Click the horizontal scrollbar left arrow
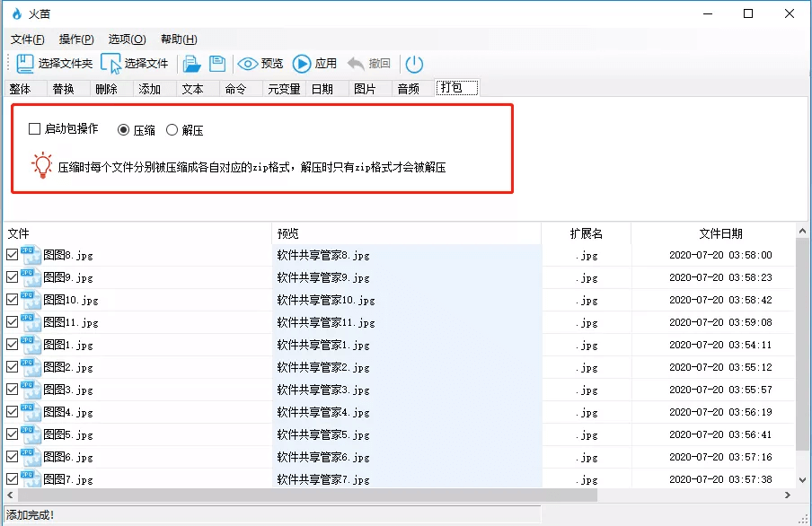The image size is (812, 526). tap(11, 495)
